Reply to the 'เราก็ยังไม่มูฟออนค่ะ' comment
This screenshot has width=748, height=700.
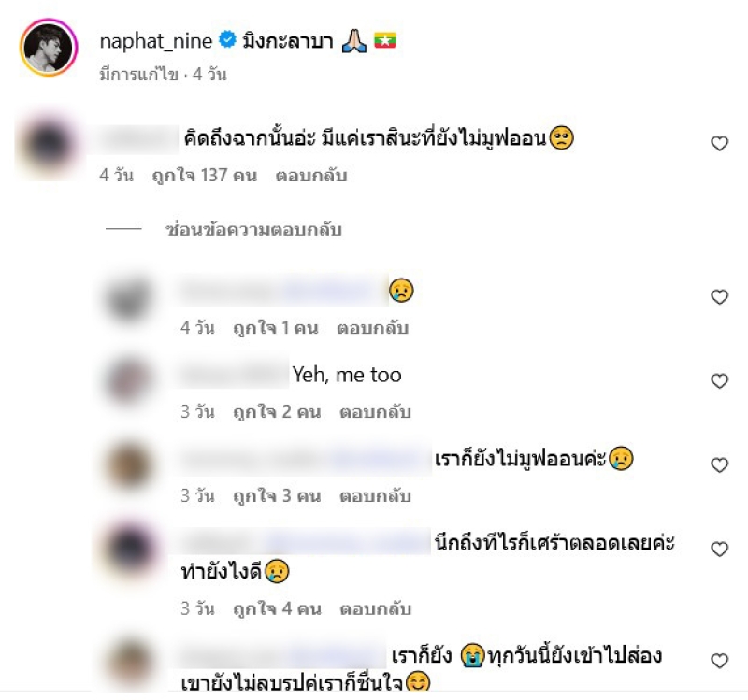click(375, 496)
